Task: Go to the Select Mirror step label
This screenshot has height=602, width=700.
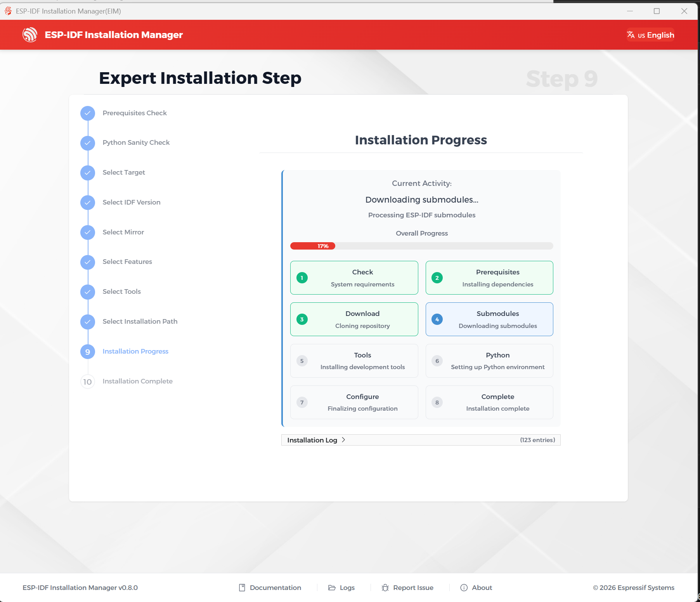Action: click(x=123, y=232)
